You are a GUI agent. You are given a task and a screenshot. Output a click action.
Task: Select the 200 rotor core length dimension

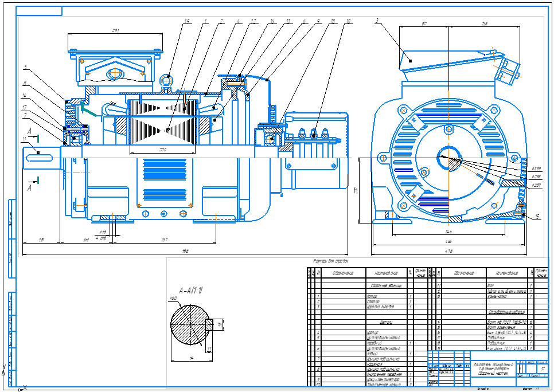pyautogui.click(x=162, y=150)
